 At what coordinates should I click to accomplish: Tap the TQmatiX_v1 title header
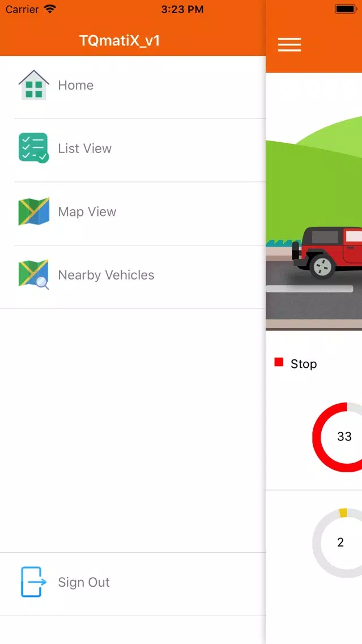[120, 41]
